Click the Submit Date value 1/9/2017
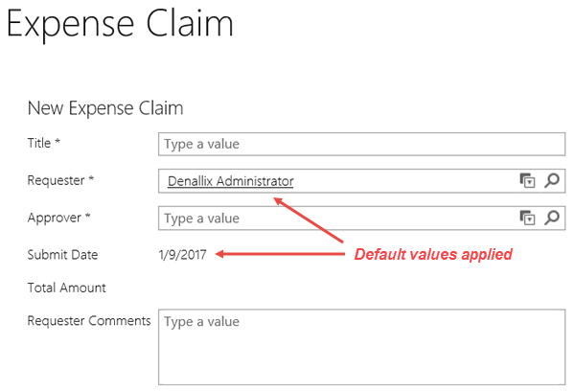Image resolution: width=575 pixels, height=392 pixels. pos(183,254)
